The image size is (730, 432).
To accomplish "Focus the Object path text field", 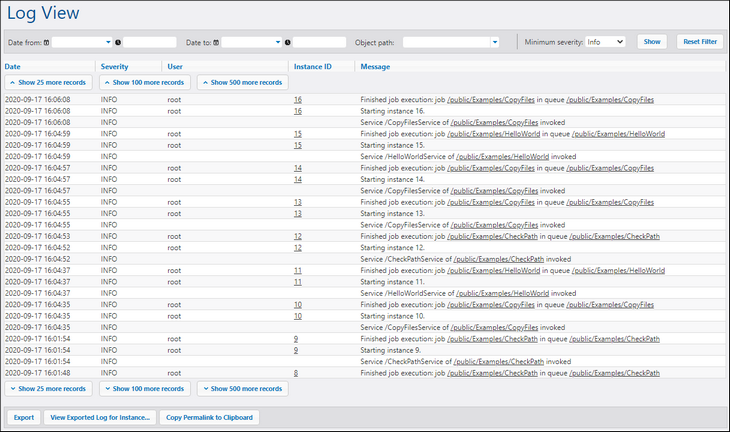I will point(446,42).
